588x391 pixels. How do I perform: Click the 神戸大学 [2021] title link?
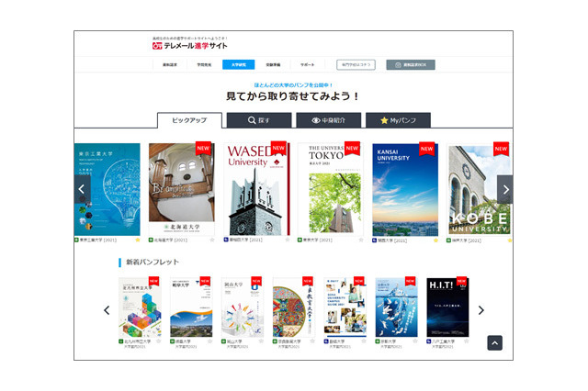pos(467,240)
